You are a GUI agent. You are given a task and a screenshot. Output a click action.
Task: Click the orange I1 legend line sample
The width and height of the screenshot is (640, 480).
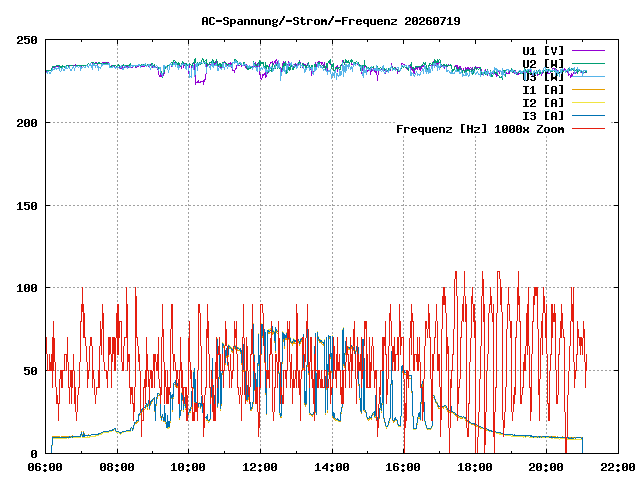pyautogui.click(x=588, y=89)
